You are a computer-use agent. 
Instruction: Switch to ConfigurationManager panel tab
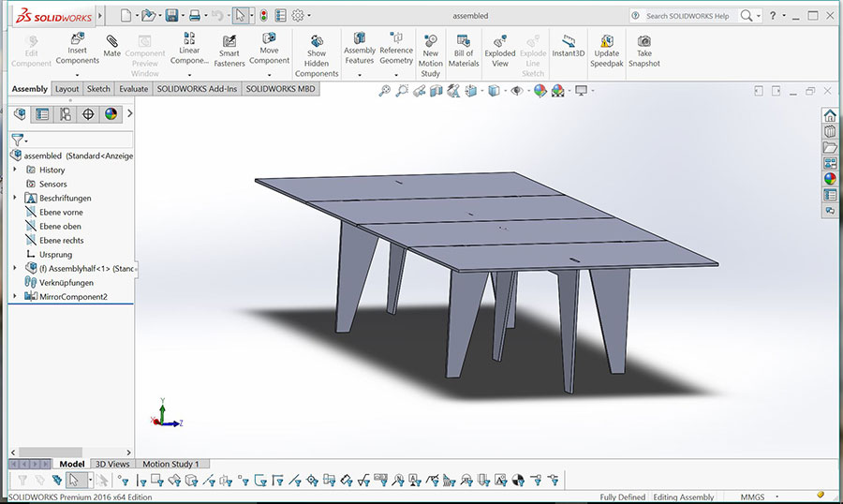[65, 114]
